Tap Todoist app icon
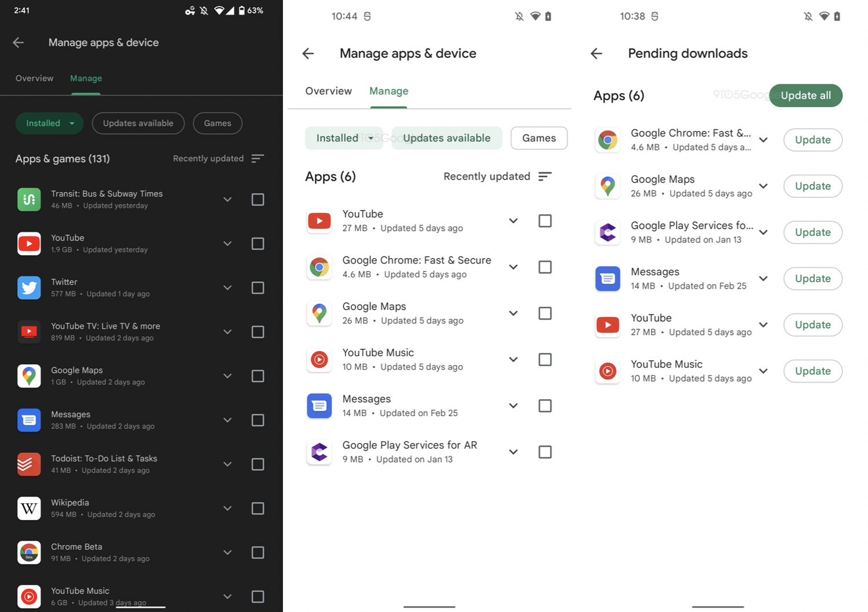The width and height of the screenshot is (868, 612). coord(29,464)
